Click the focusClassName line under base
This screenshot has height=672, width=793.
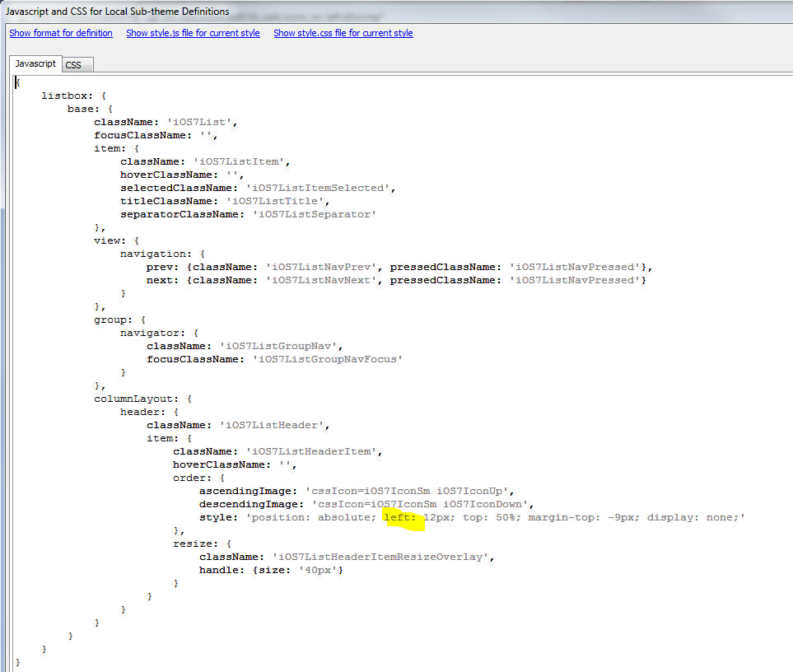[156, 135]
